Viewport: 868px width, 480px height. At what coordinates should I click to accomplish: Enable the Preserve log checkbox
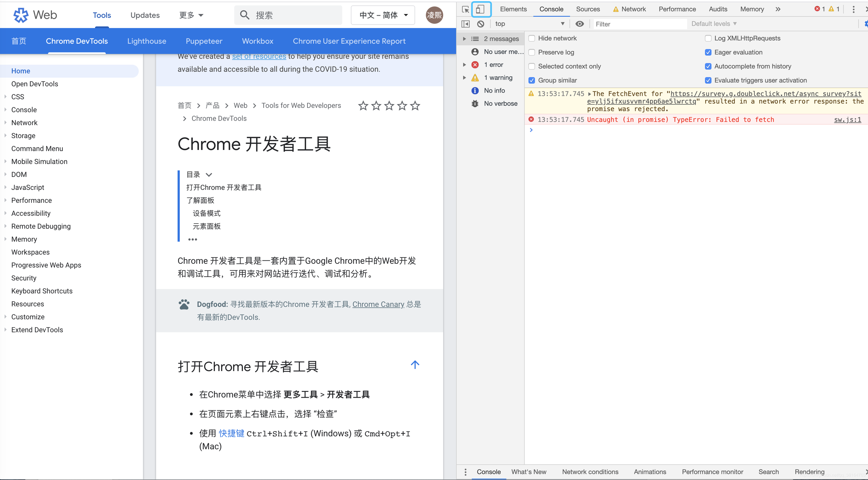(532, 52)
